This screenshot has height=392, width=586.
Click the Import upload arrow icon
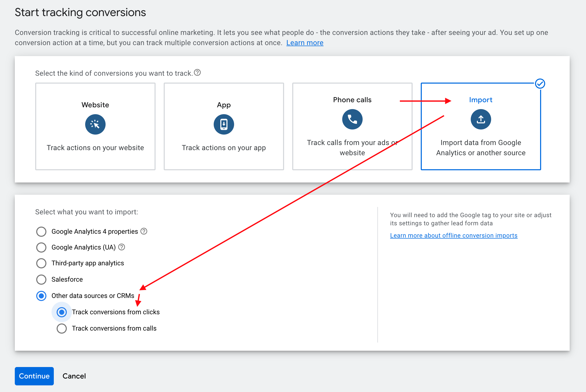click(481, 119)
